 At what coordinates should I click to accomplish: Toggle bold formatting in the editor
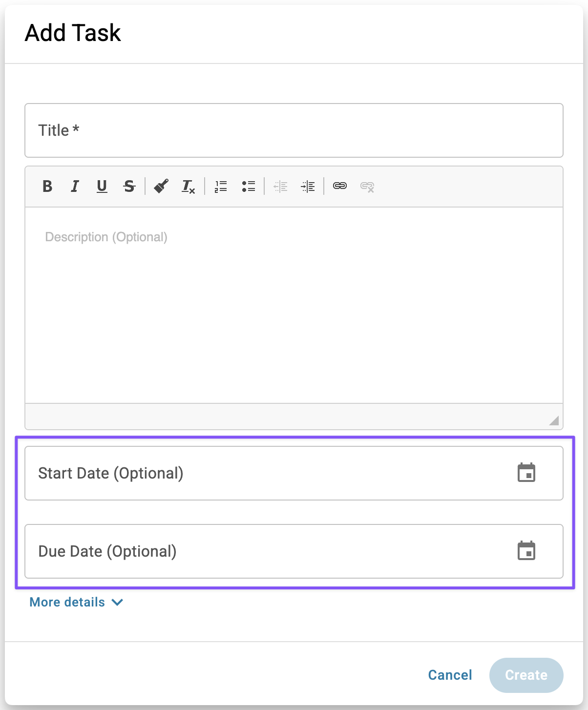47,186
